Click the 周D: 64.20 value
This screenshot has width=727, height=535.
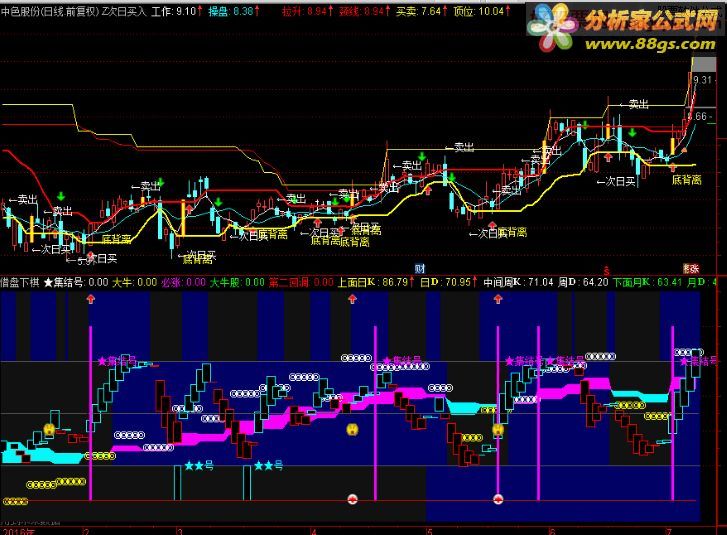coord(583,282)
